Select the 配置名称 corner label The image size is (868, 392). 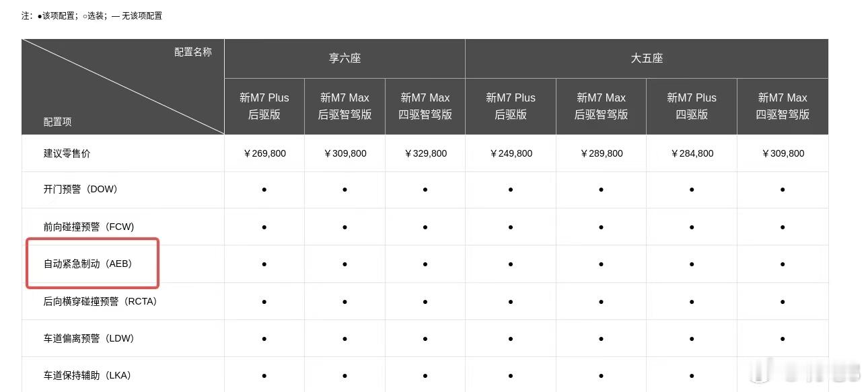[193, 52]
